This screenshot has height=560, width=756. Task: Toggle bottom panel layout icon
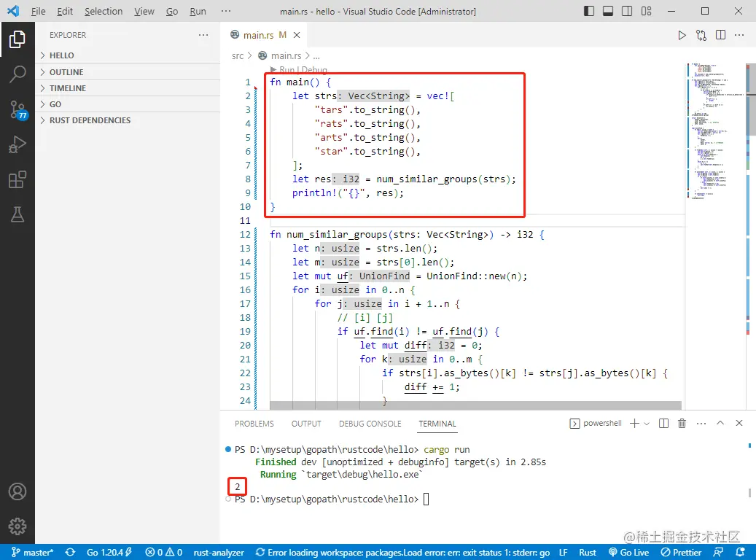click(x=608, y=11)
